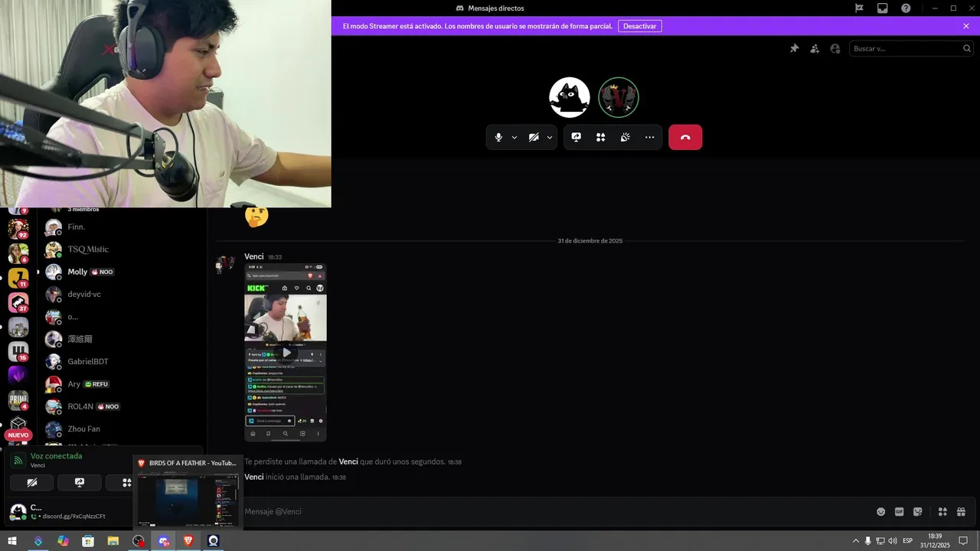Open pinned messages
980x551 pixels.
(x=795, y=48)
